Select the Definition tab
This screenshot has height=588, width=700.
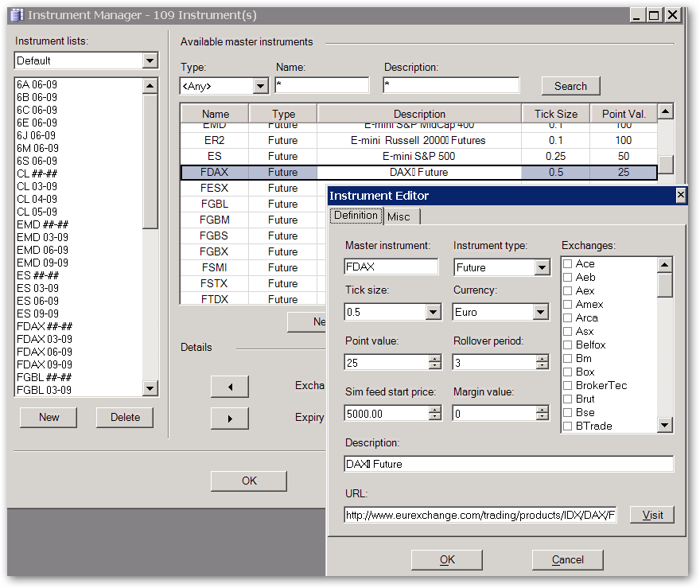pyautogui.click(x=356, y=216)
